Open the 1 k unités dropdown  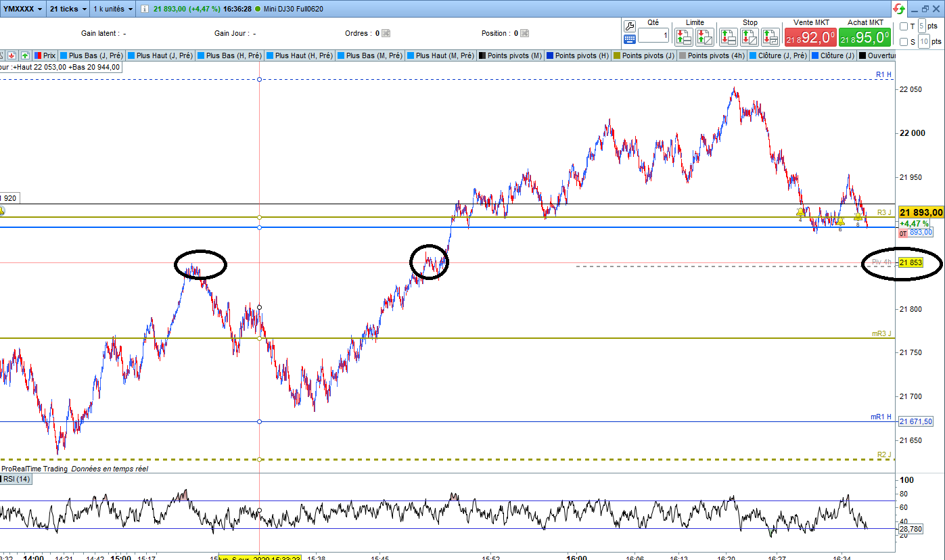113,9
